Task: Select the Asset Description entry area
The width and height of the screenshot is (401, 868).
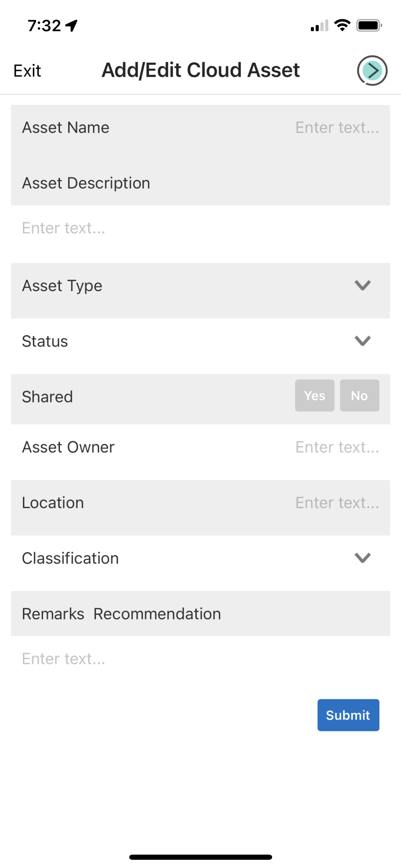Action: pos(103,228)
